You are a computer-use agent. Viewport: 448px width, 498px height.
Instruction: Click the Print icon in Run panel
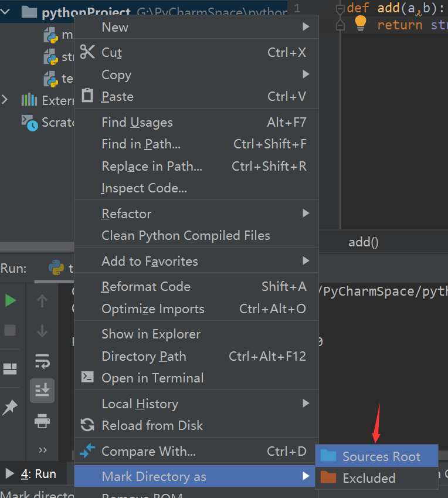click(x=42, y=421)
